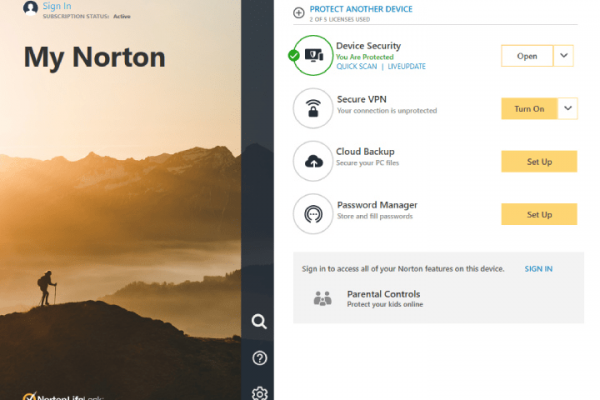600x400 pixels.
Task: Click the Device Security title text
Action: [x=368, y=46]
